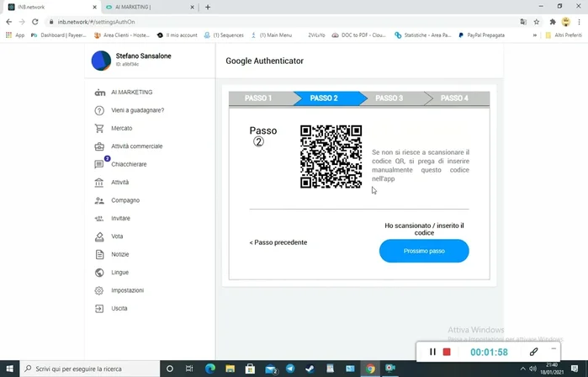588x377 pixels.
Task: Open the Mail taskbar icon
Action: [x=271, y=369]
